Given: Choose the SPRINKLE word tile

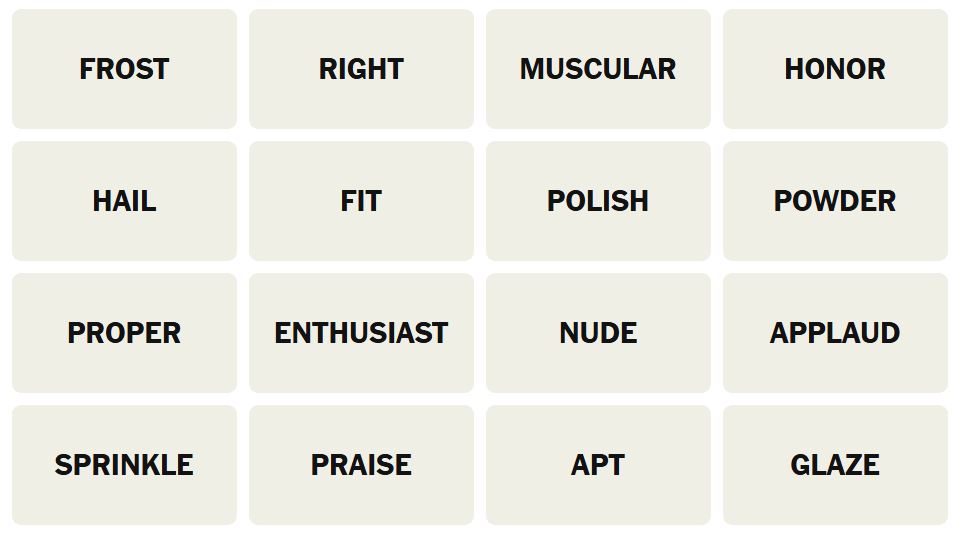Looking at the screenshot, I should click(124, 465).
